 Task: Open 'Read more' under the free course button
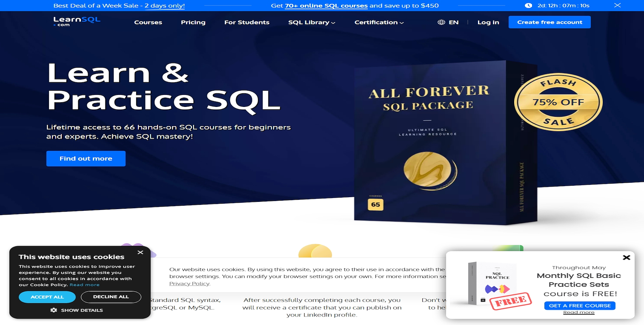(x=579, y=312)
